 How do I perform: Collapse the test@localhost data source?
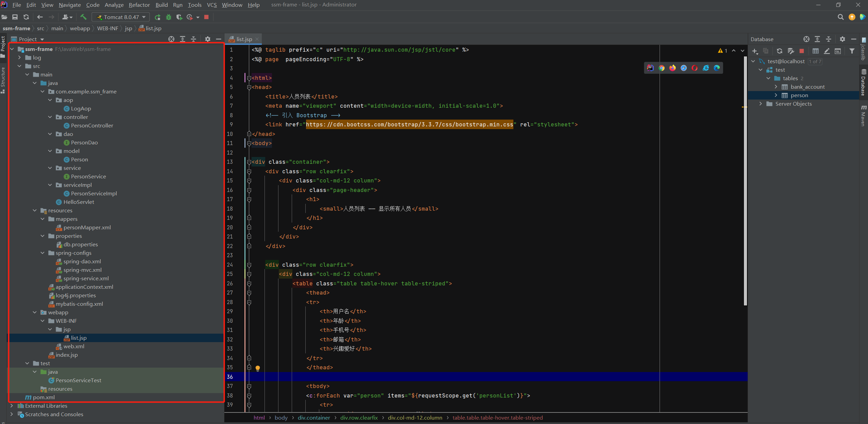[x=753, y=61]
